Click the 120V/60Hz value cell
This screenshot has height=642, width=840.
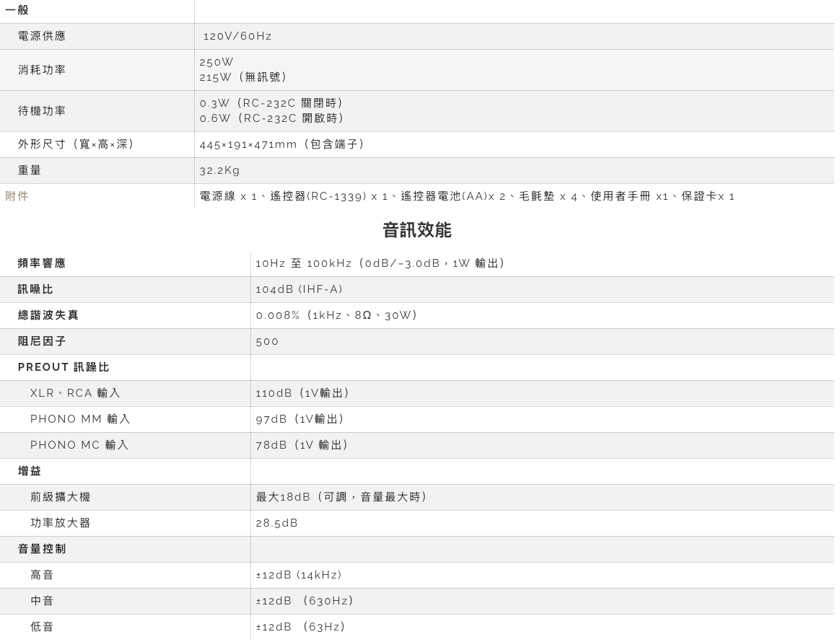(x=238, y=36)
